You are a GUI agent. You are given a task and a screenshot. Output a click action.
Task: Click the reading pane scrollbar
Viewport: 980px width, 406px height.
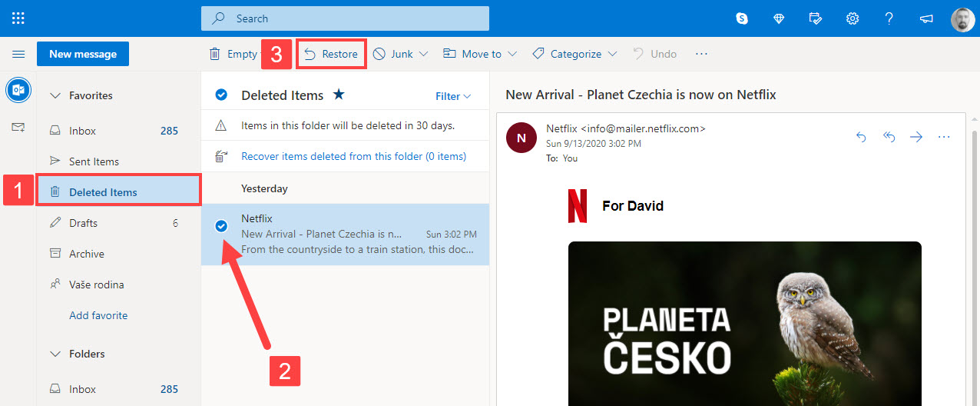coord(975,261)
